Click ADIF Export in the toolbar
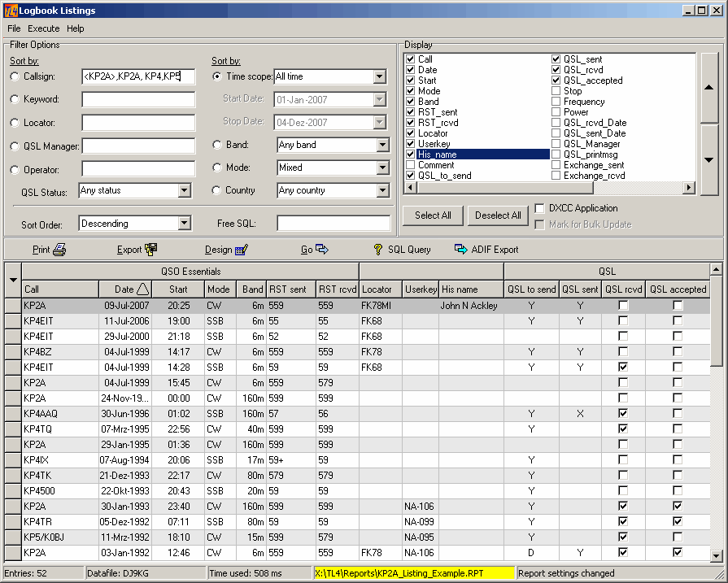This screenshot has height=583, width=728. coord(486,250)
